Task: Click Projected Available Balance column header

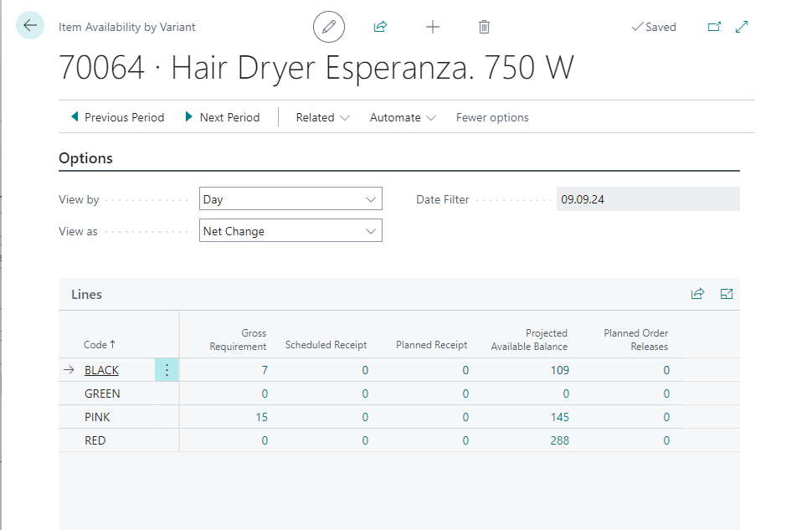Action: (x=529, y=339)
